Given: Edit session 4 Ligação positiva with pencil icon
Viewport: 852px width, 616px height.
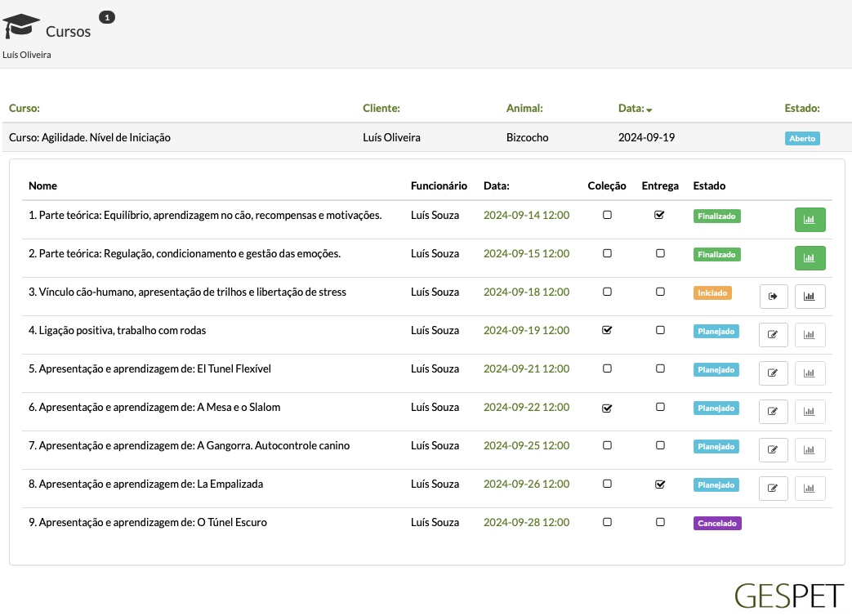Looking at the screenshot, I should coord(774,335).
